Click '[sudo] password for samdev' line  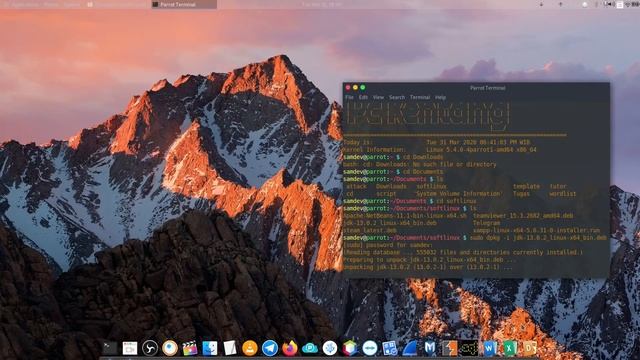[x=388, y=245]
